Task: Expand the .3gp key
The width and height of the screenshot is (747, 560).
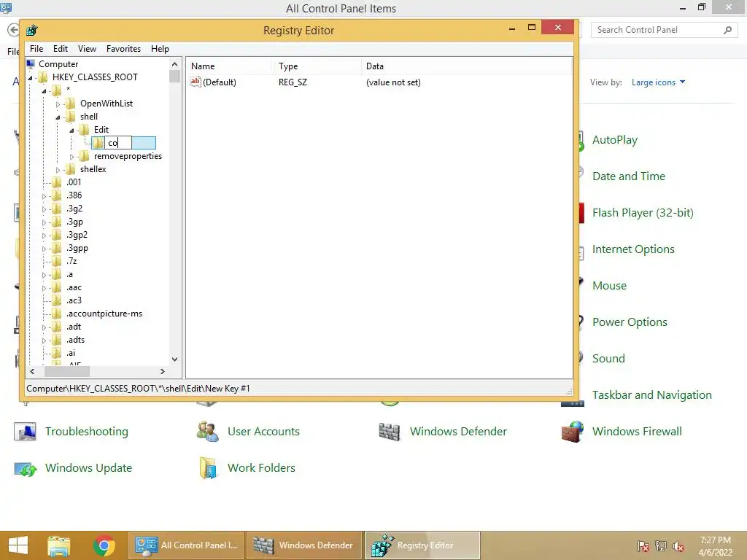Action: (44, 222)
